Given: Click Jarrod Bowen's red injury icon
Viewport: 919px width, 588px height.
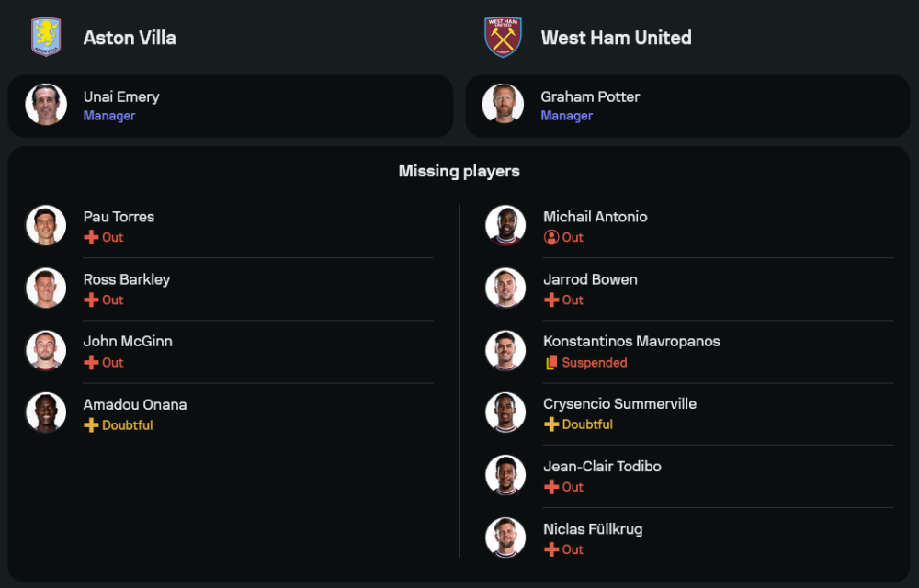Looking at the screenshot, I should click(551, 300).
